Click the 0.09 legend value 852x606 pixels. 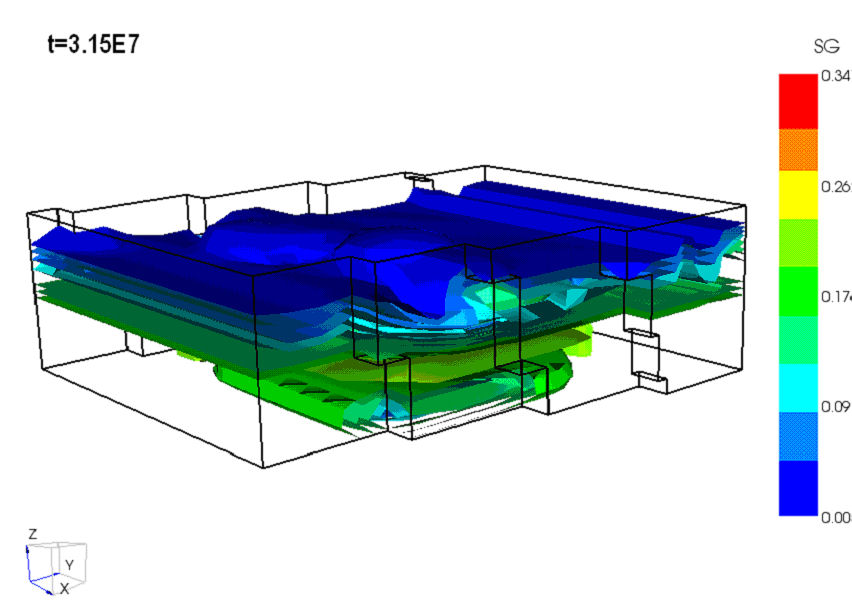pyautogui.click(x=835, y=408)
